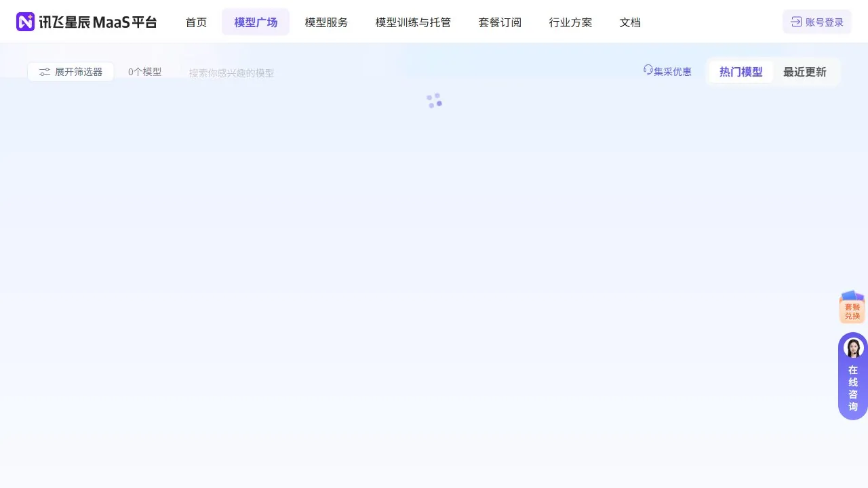Expand the filter panel with 展开筛选器

point(71,72)
